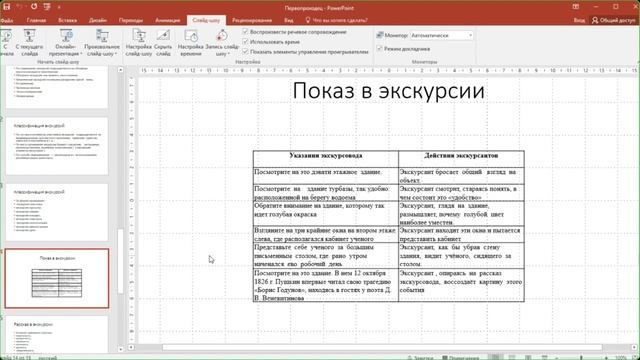Switch to Slide Sorter view icon

pyautogui.click(x=512, y=358)
